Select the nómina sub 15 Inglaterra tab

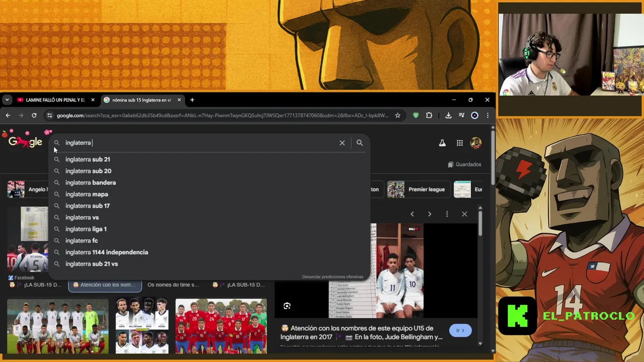point(142,100)
